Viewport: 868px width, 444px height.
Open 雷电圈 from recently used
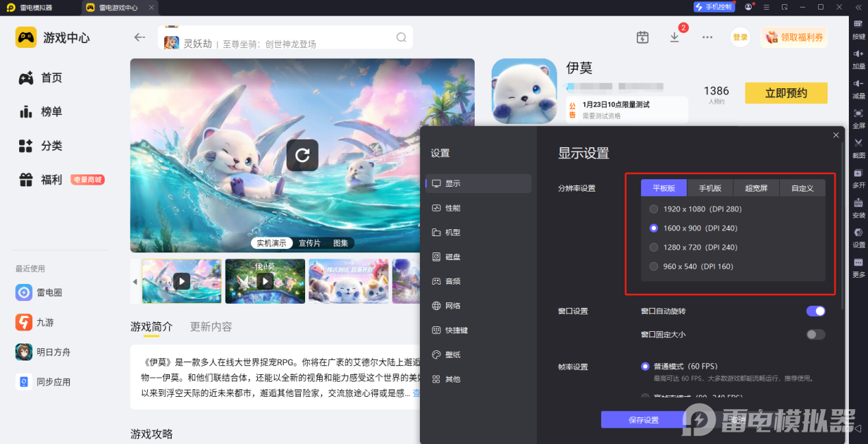(x=39, y=292)
